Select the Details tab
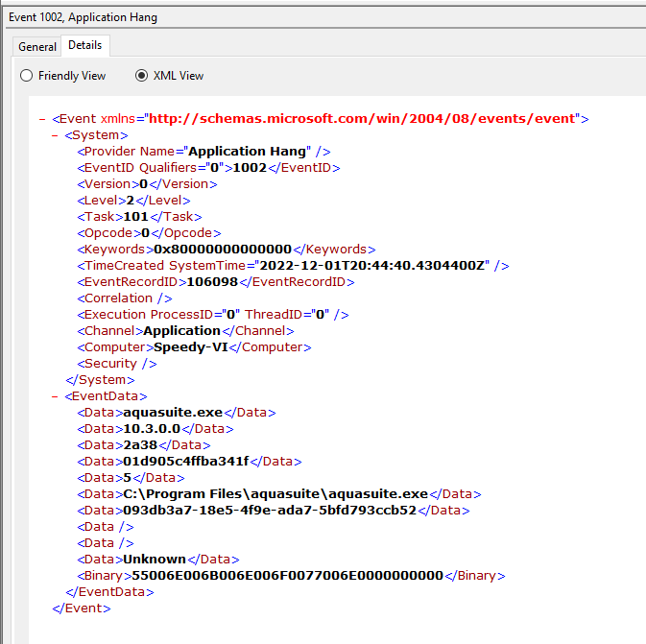Image resolution: width=646 pixels, height=644 pixels. click(84, 45)
